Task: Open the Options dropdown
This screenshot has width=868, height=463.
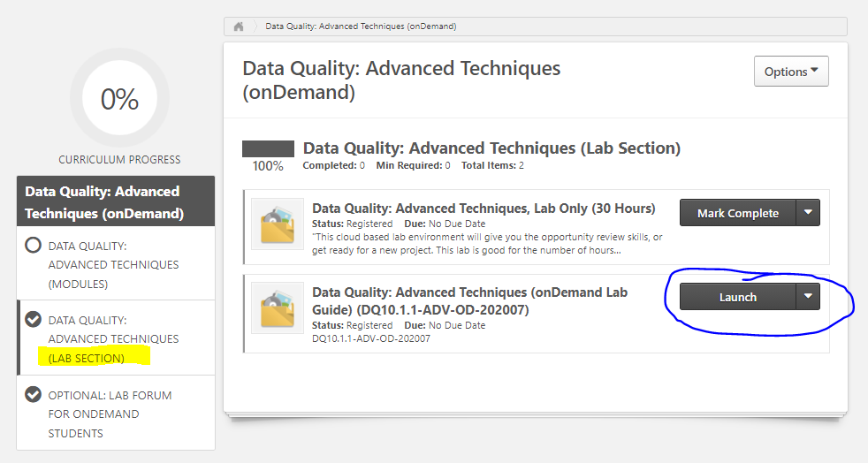Action: tap(791, 72)
